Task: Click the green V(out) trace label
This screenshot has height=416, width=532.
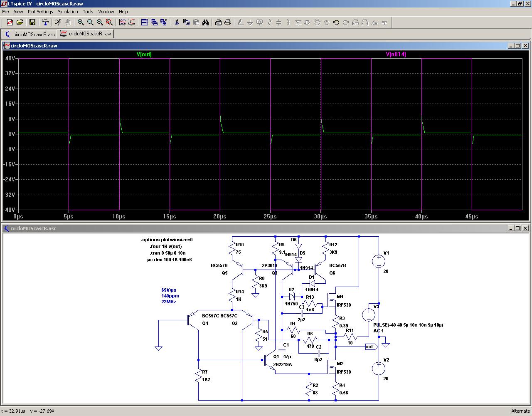Action: [x=144, y=54]
